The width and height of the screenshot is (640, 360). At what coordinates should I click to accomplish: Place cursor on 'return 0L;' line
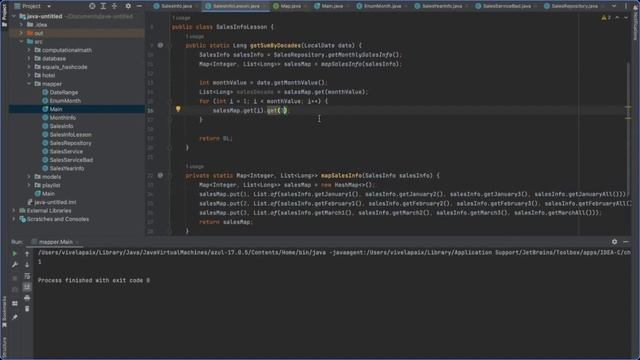click(x=216, y=138)
